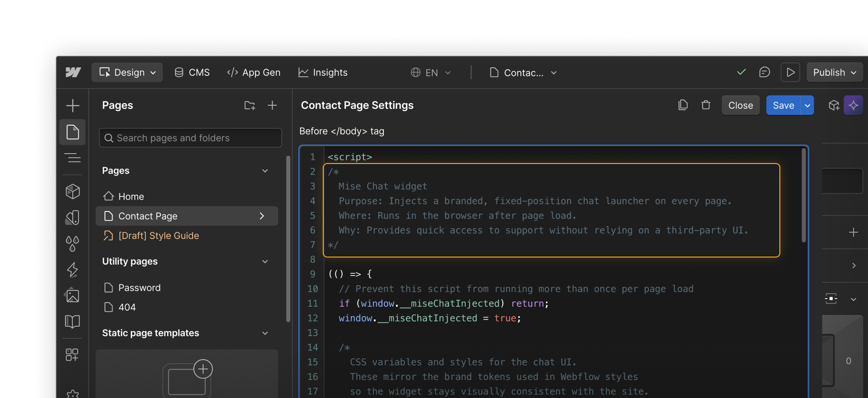This screenshot has width=868, height=398.
Task: Click the line 11 __miseChatInjected return code
Action: click(x=444, y=303)
